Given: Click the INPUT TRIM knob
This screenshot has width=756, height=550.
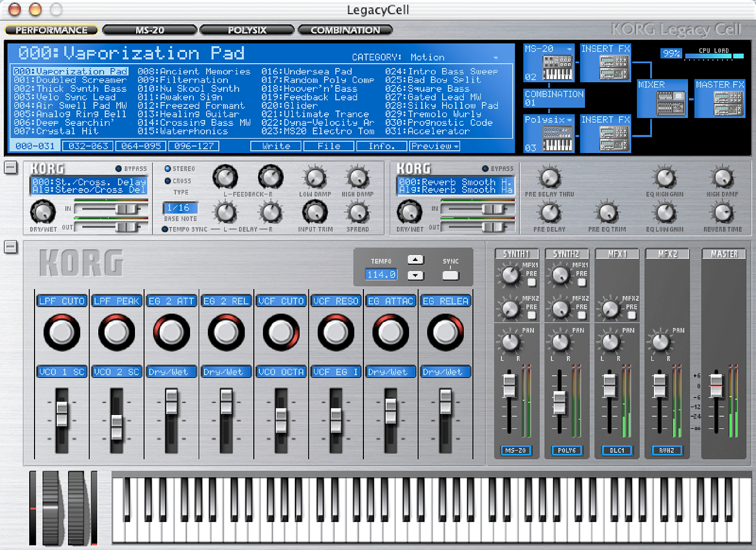Looking at the screenshot, I should click(315, 212).
